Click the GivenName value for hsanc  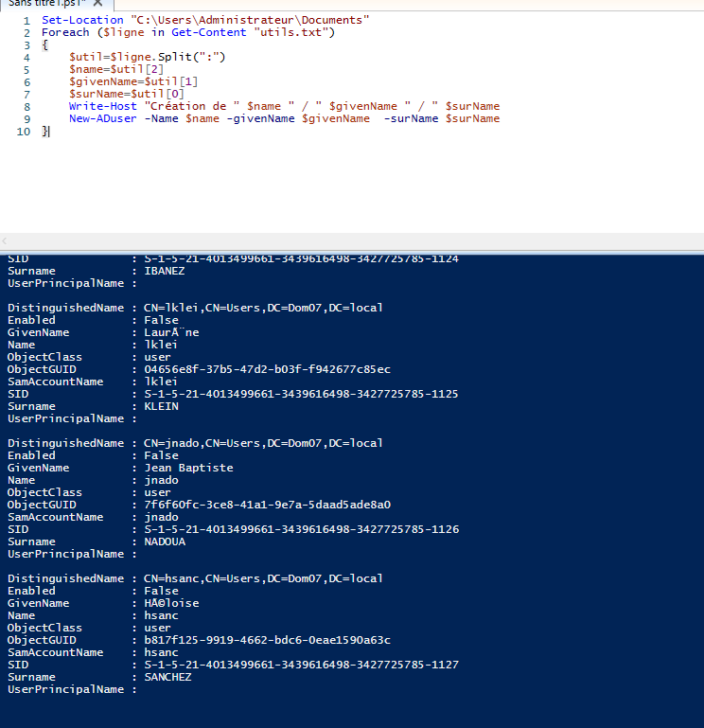[x=171, y=603]
